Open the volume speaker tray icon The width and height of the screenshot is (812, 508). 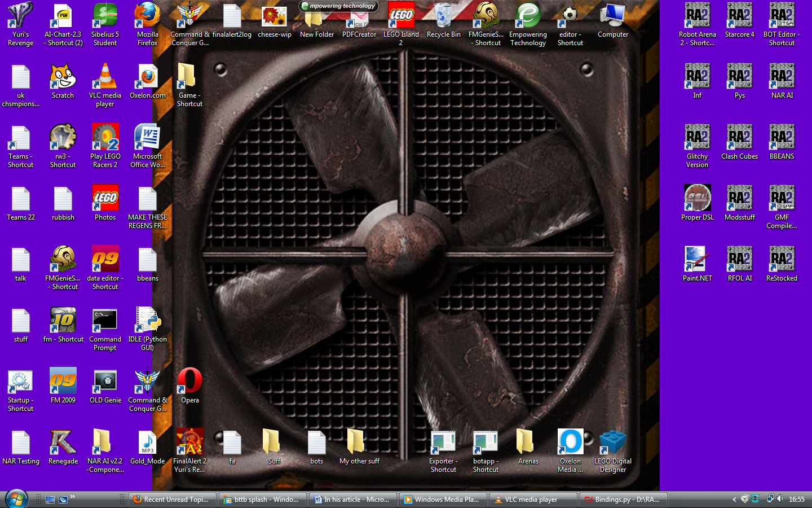tap(780, 499)
